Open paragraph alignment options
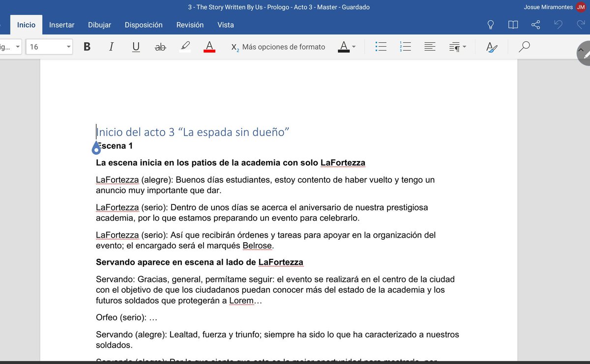Viewport: 590px width, 364px height. (x=430, y=47)
